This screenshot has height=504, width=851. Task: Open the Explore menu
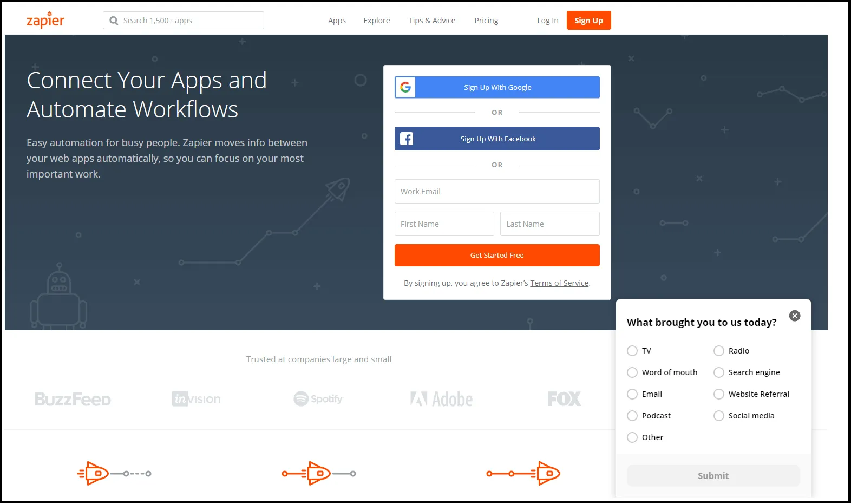[x=377, y=21]
